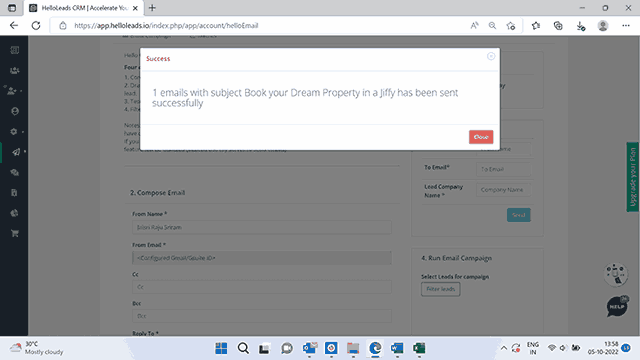The image size is (640, 360).
Task: Open the globe icon in sidebar
Action: pyautogui.click(x=15, y=111)
